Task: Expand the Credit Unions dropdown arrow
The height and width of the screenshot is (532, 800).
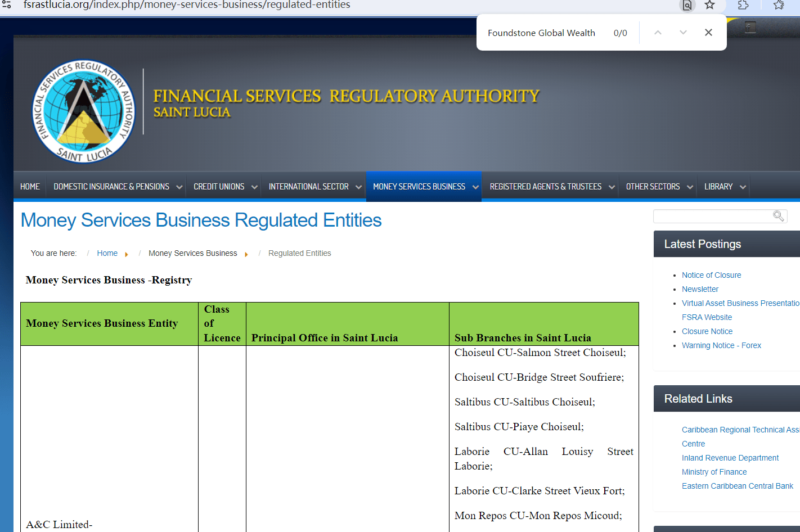Action: (254, 187)
